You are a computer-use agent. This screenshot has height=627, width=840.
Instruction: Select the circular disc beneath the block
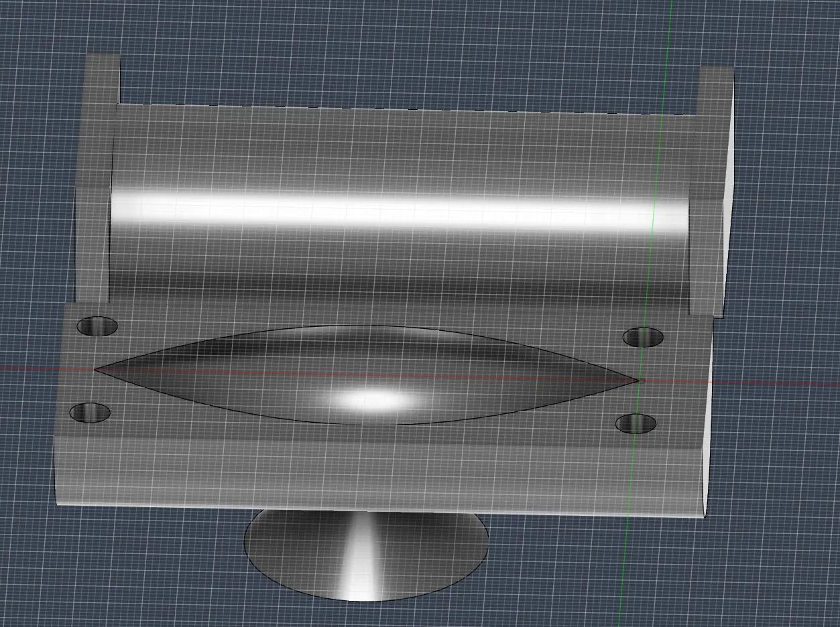coord(366,556)
